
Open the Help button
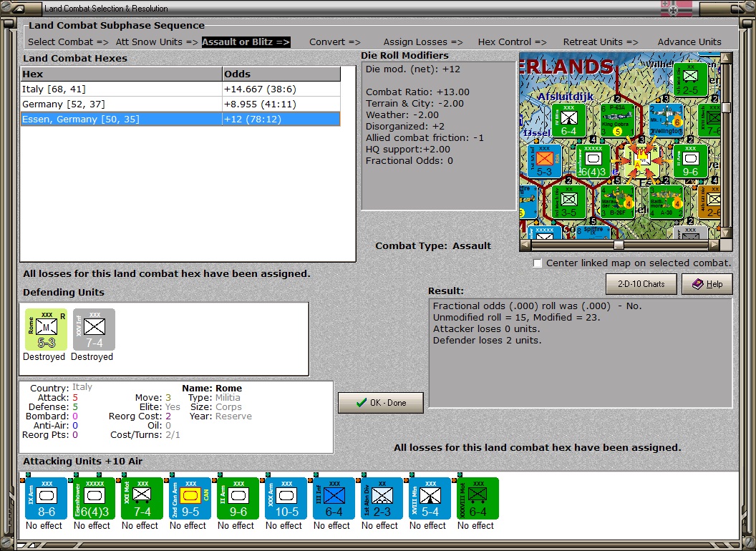pos(707,284)
